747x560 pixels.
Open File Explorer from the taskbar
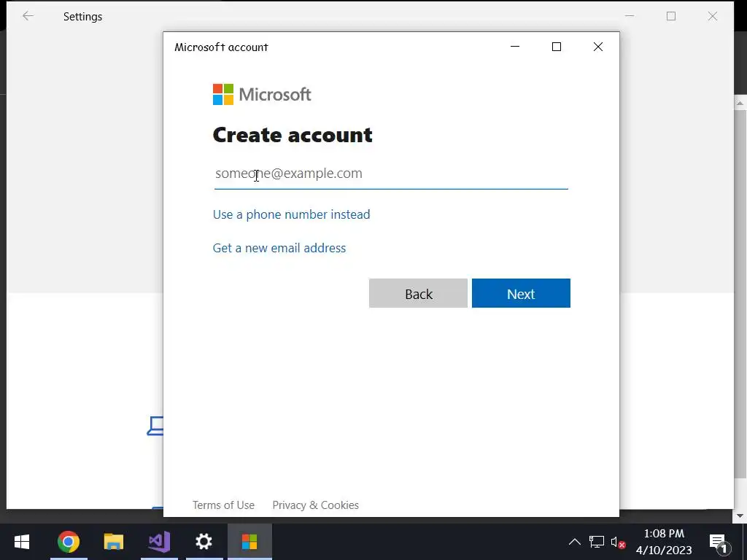coord(113,542)
